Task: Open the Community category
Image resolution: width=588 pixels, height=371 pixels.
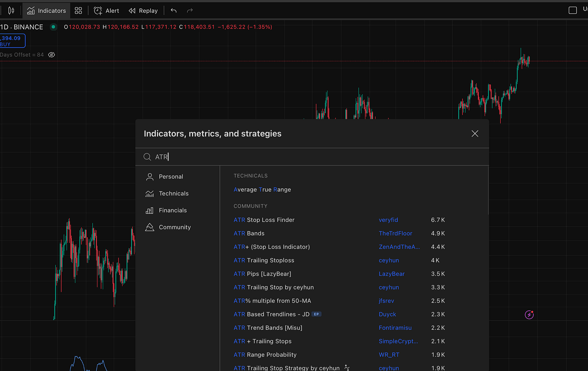Action: pyautogui.click(x=175, y=227)
